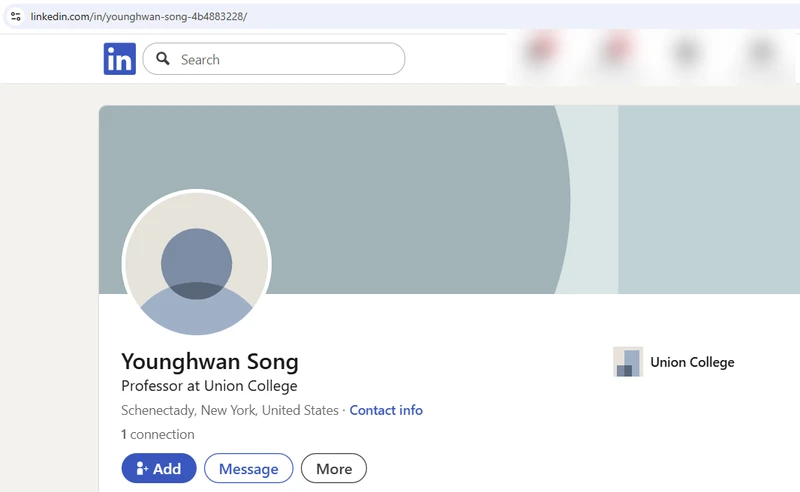Click the site info icon in address bar
The height and width of the screenshot is (492, 800).
16,16
